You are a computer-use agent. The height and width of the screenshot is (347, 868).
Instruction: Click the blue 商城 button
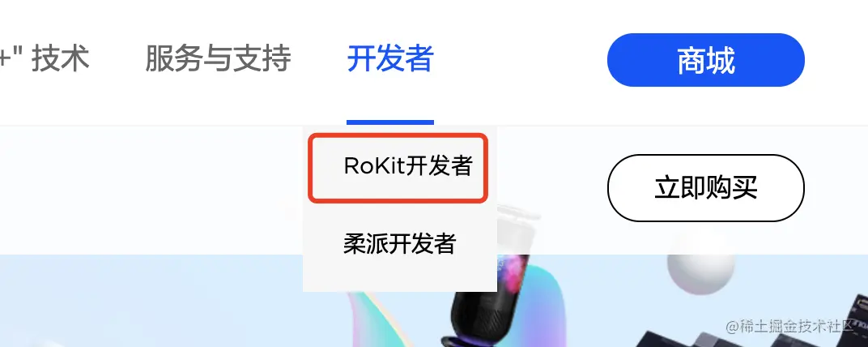[706, 60]
